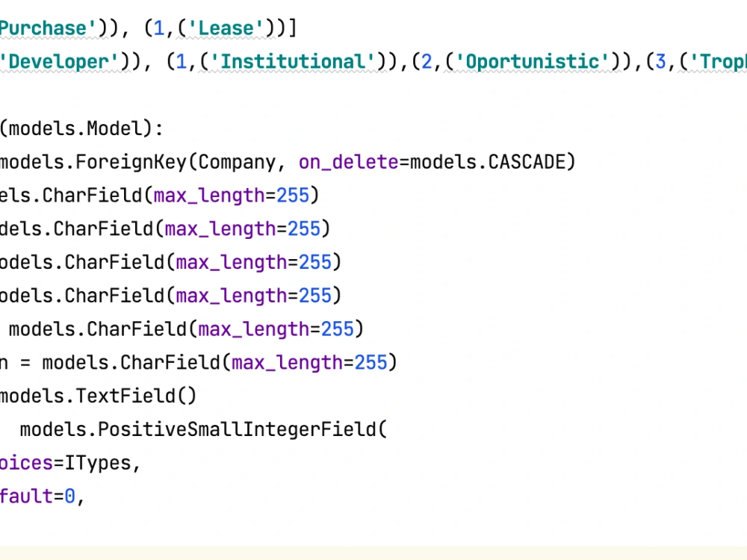Click CharField on the line starting 'dels.CharField'
The width and height of the screenshot is (747, 560).
click(x=103, y=229)
